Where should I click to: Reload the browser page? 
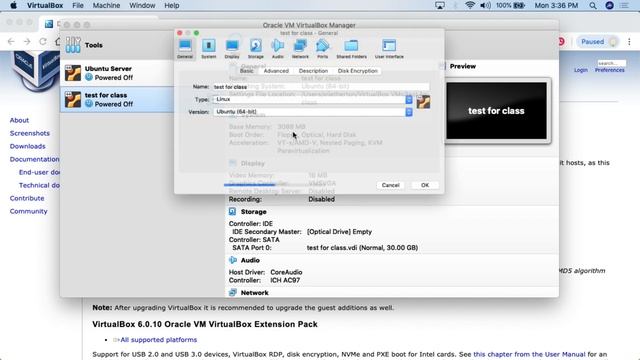coord(43,41)
